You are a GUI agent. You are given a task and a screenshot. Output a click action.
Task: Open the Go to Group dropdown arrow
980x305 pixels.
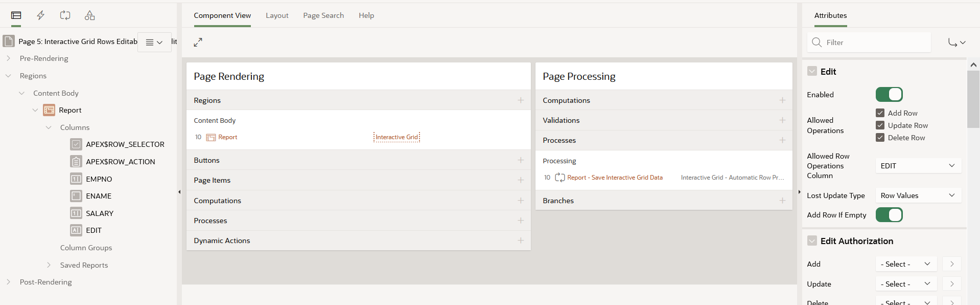pos(957,42)
